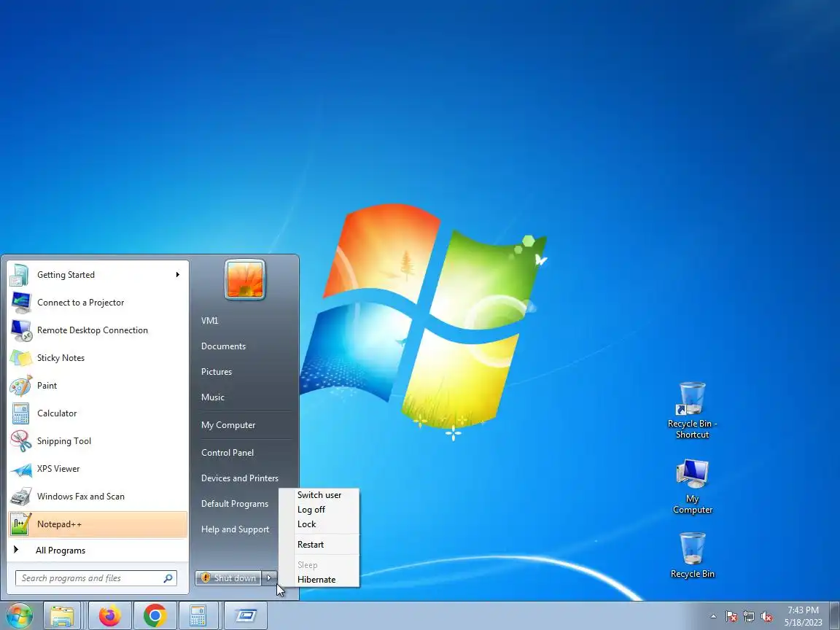Click the Connect to a Projector icon
Viewport: 840px width, 630px height.
[20, 303]
